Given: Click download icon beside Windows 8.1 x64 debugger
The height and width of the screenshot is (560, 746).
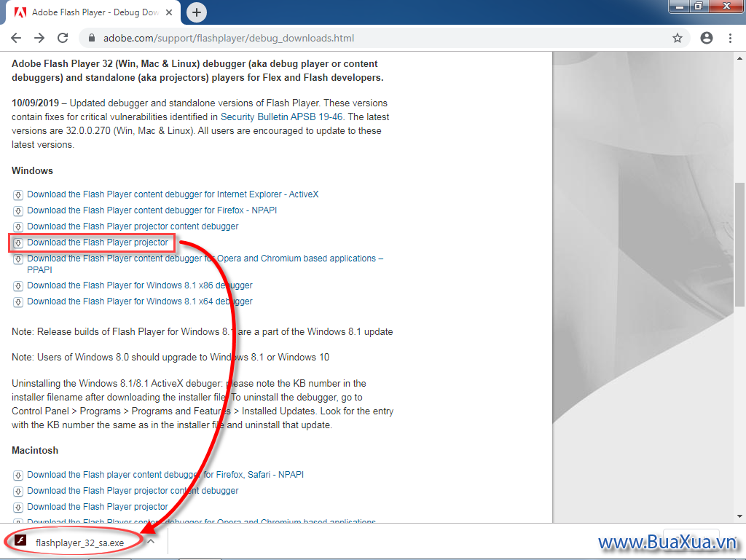Looking at the screenshot, I should tap(18, 302).
